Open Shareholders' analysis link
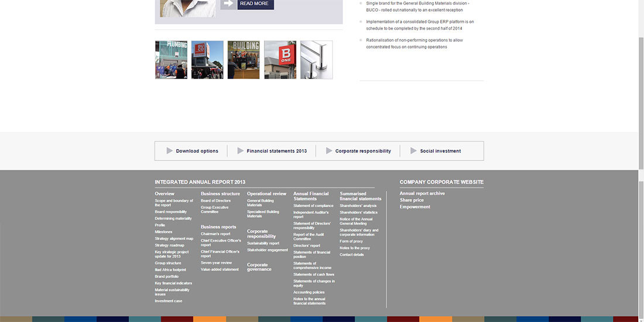The height and width of the screenshot is (322, 644). (358, 205)
